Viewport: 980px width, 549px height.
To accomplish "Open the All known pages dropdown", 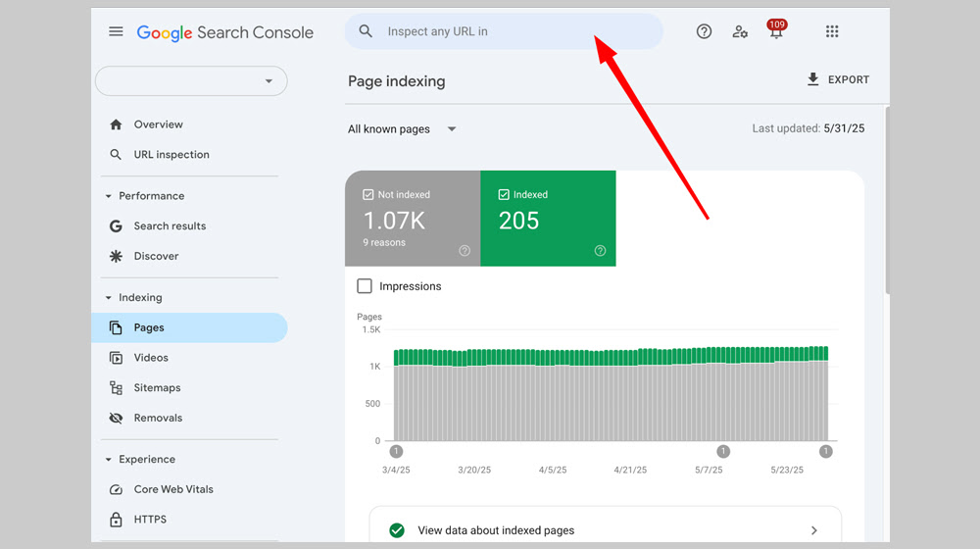I will (x=402, y=128).
